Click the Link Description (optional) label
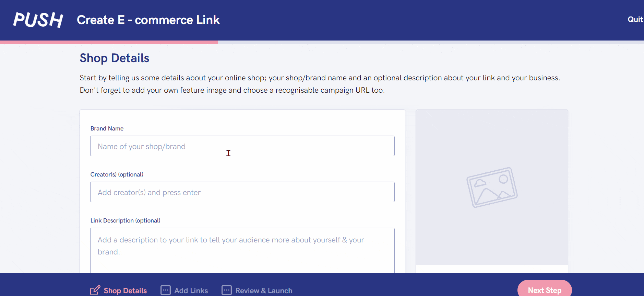The width and height of the screenshot is (644, 296). 125,220
